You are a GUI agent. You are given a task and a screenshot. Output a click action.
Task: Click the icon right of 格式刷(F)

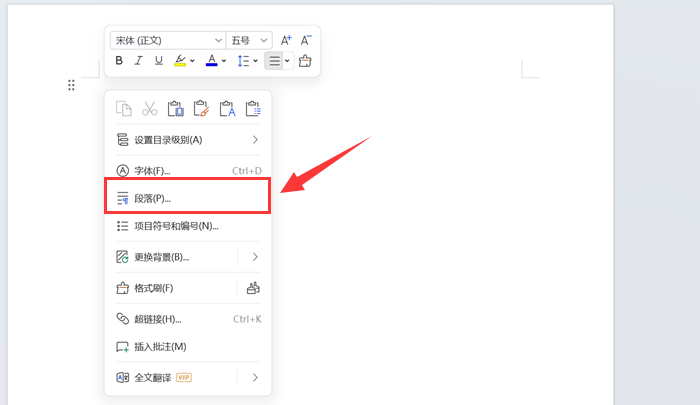[x=253, y=288]
